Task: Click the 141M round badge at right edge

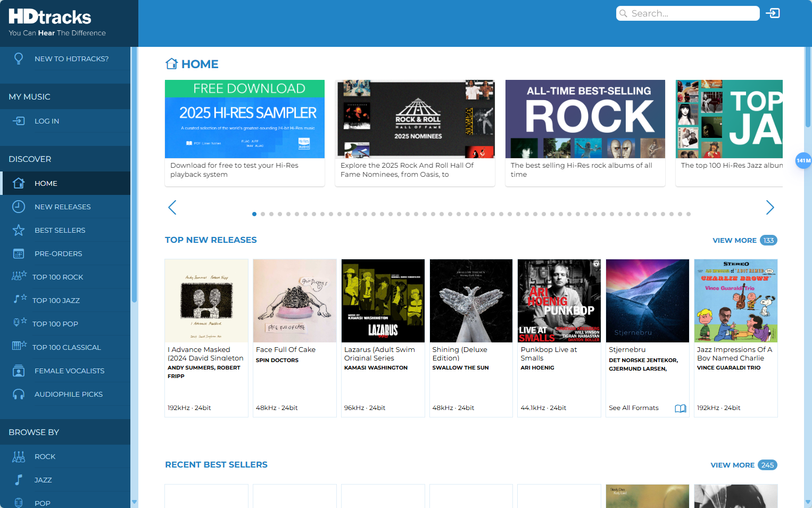Action: click(803, 160)
